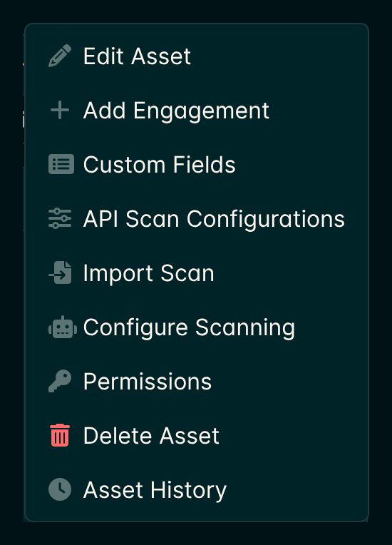The image size is (392, 545).
Task: Click the word Configurations in the menu
Action: 266,219
